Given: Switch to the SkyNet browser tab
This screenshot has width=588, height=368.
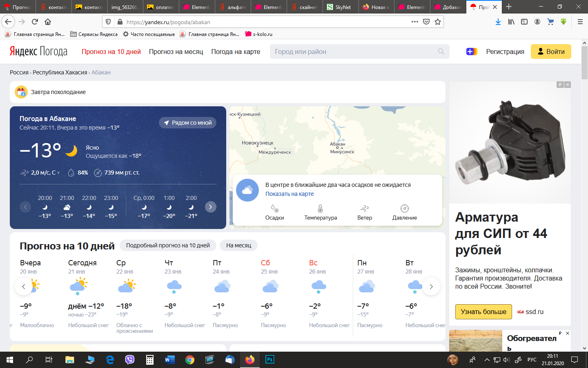Looking at the screenshot, I should click(341, 7).
